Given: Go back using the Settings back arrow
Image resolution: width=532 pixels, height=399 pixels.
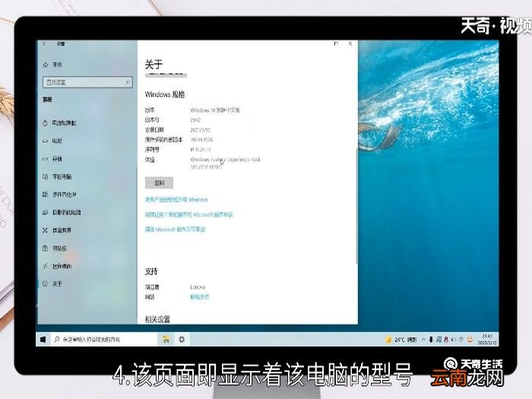Looking at the screenshot, I should click(x=44, y=44).
